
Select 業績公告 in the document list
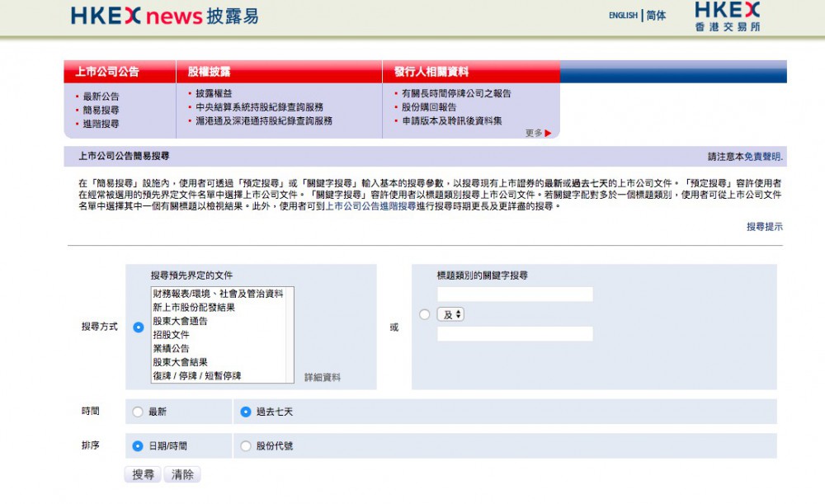point(171,349)
